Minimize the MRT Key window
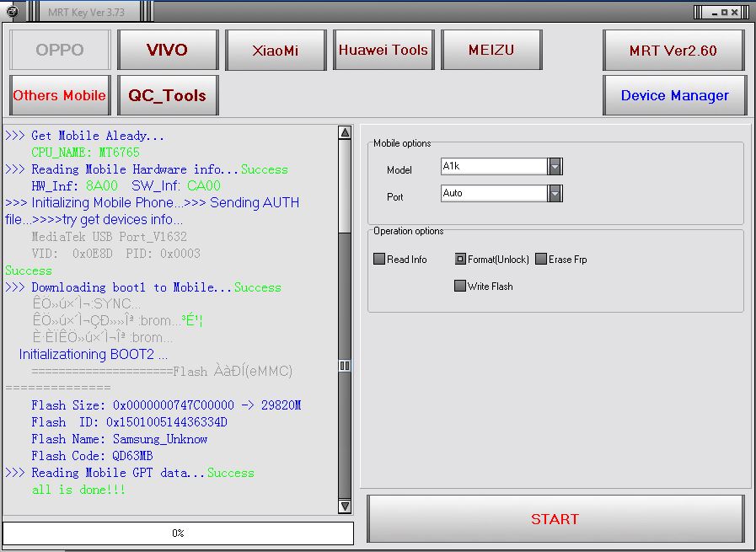The width and height of the screenshot is (756, 552). click(x=715, y=13)
